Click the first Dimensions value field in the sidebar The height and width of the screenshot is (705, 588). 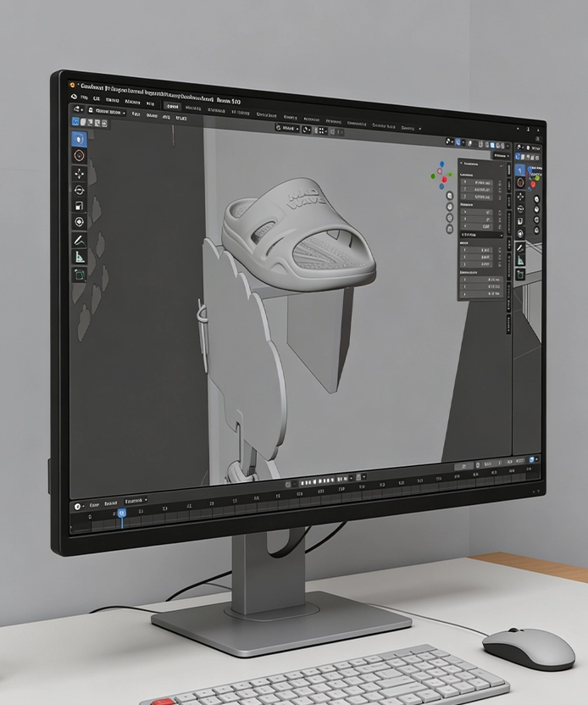tap(481, 280)
